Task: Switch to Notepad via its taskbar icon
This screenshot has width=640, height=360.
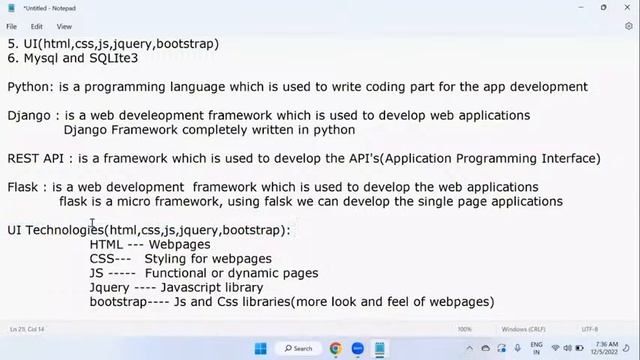Action: pos(380,349)
